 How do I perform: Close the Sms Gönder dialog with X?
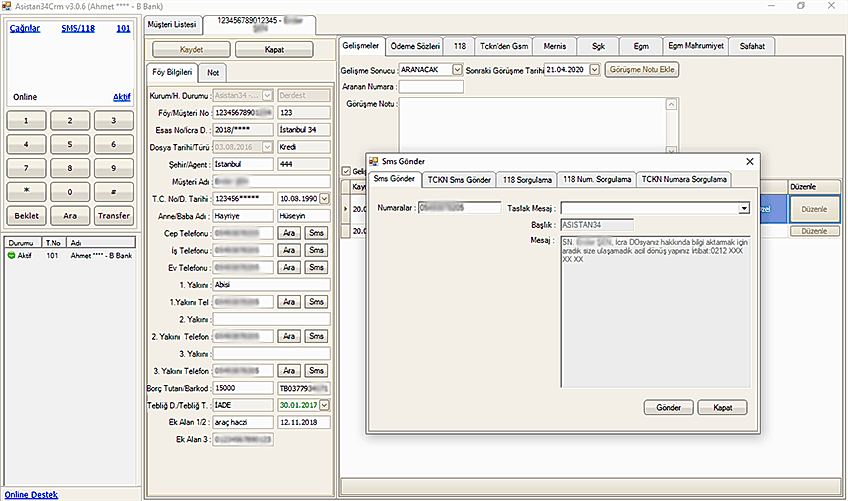750,161
